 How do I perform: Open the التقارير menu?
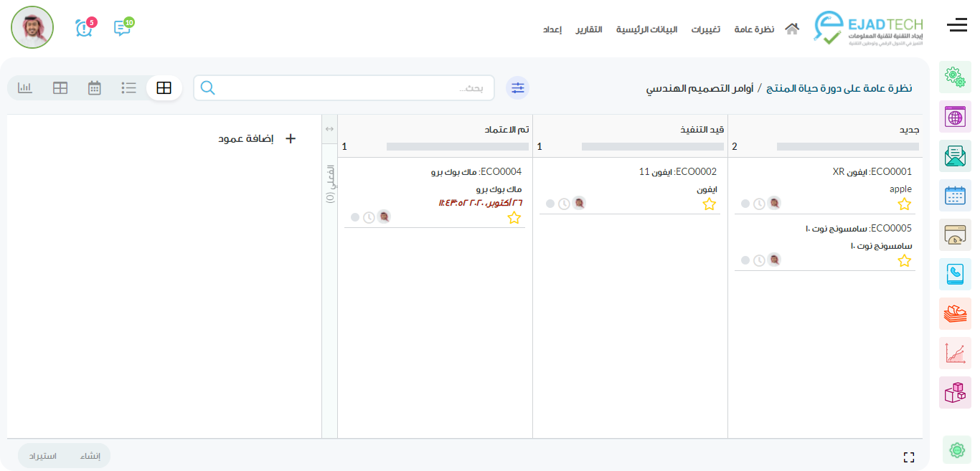pyautogui.click(x=588, y=29)
